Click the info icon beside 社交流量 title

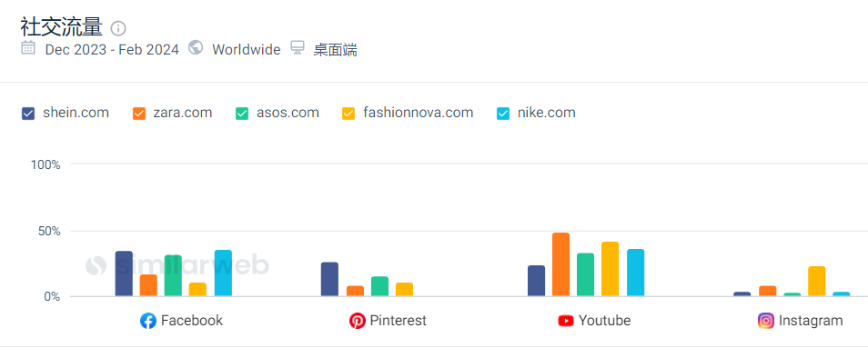pyautogui.click(x=118, y=28)
